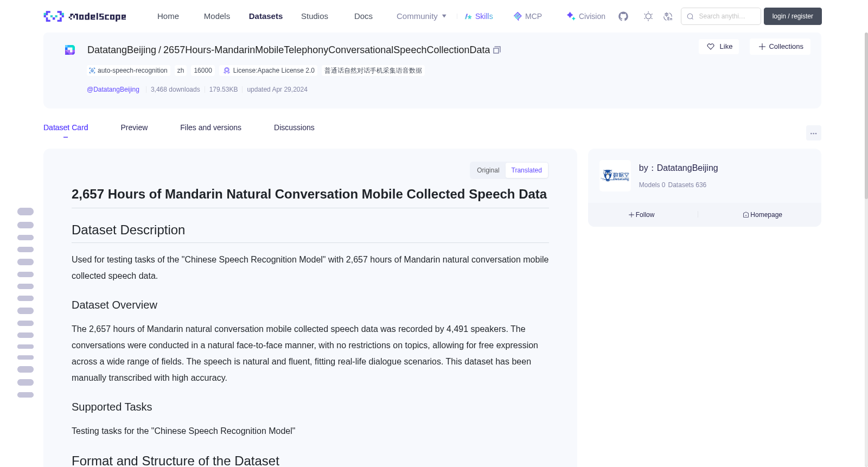
Task: Go to the Home page
Action: (168, 16)
